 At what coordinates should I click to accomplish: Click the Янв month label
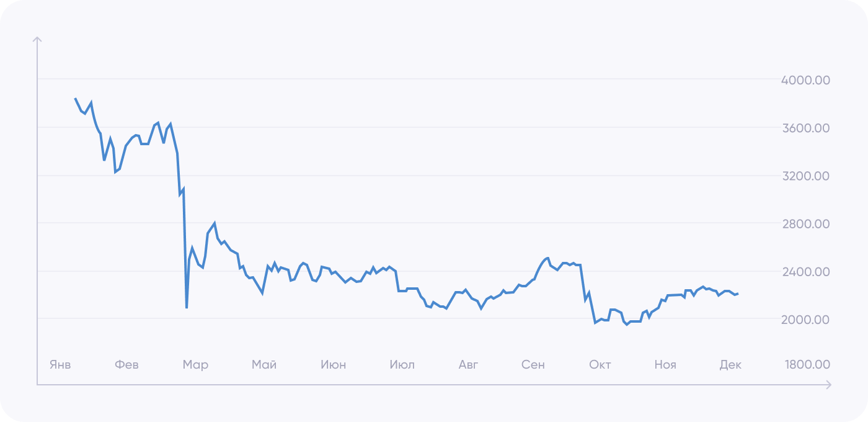[60, 364]
